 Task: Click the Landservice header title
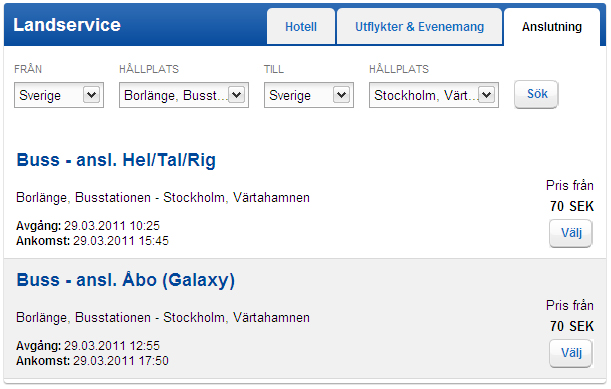tap(67, 25)
